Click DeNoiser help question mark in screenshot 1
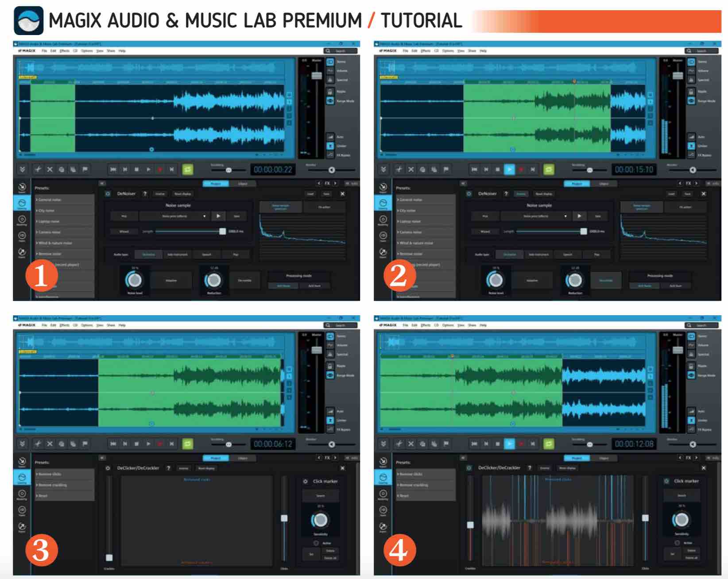 pyautogui.click(x=145, y=194)
